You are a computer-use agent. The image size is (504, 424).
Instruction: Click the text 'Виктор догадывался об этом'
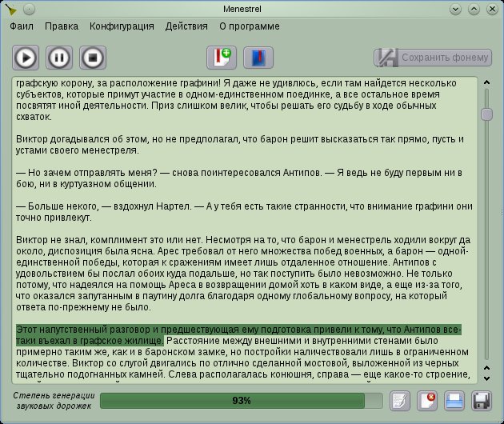coord(82,139)
